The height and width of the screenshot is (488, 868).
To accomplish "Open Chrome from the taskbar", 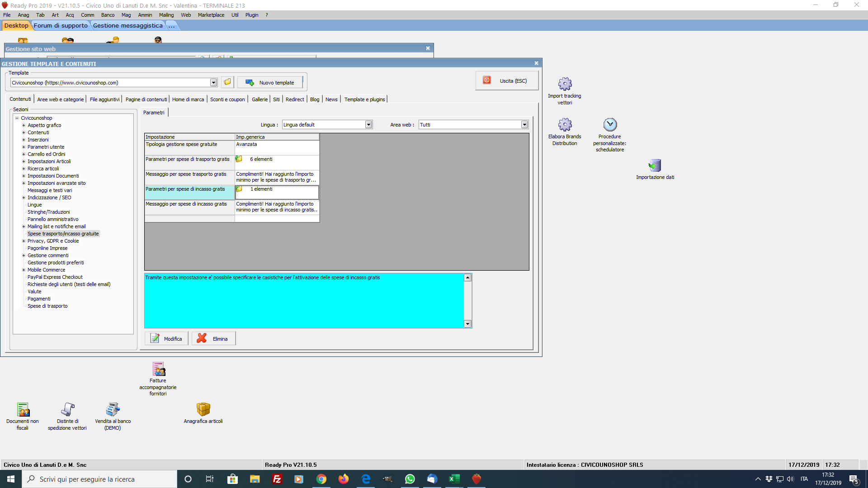I will click(321, 479).
